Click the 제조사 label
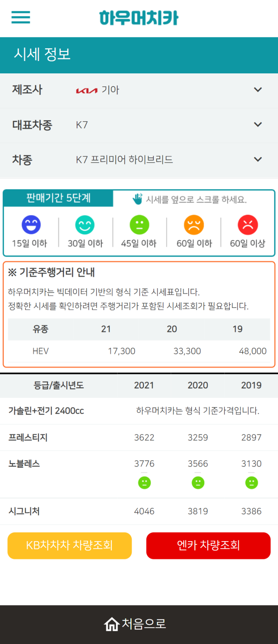Image resolution: width=278 pixels, height=644 pixels. [27, 90]
